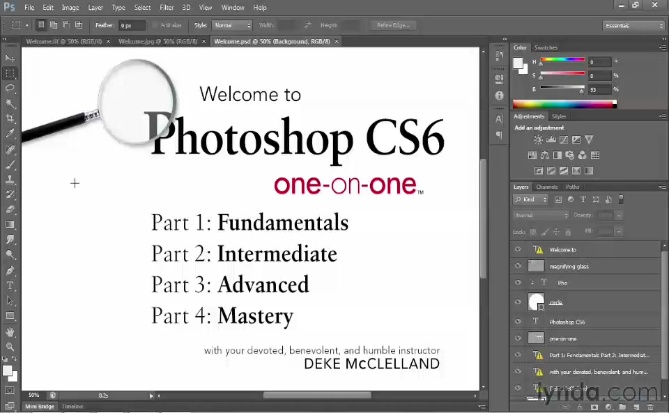Select the Dodge tool
This screenshot has width=669, height=413.
pyautogui.click(x=10, y=255)
